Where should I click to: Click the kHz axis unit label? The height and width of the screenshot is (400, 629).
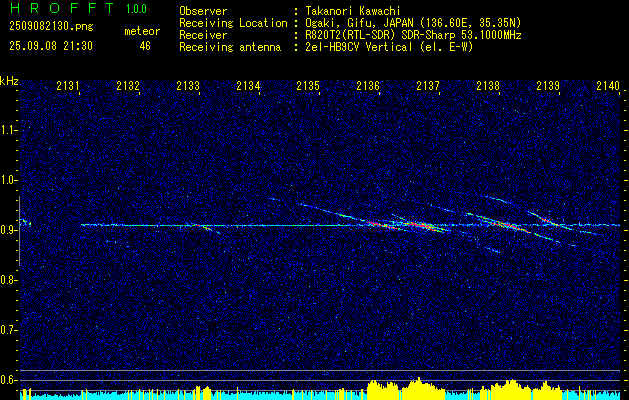(x=9, y=81)
